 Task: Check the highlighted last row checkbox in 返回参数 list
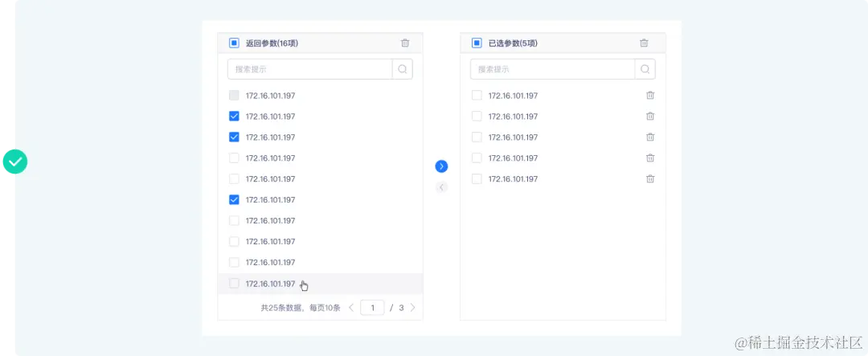tap(234, 284)
